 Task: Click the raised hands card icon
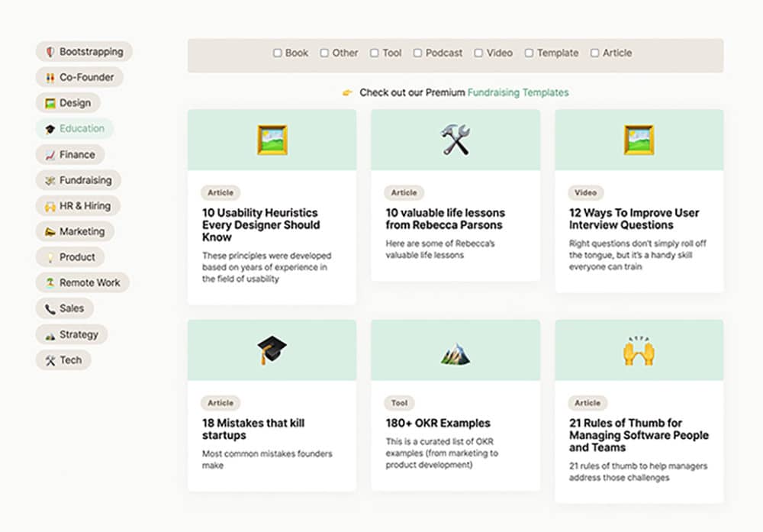tap(639, 351)
